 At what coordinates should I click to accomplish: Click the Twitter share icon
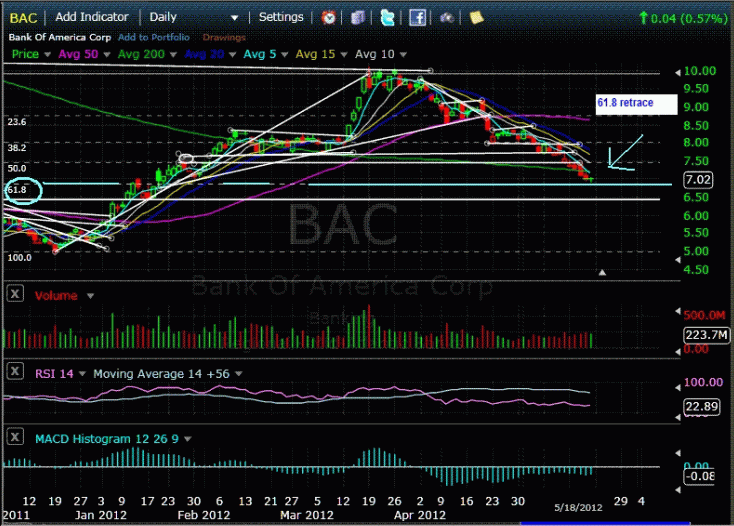388,17
